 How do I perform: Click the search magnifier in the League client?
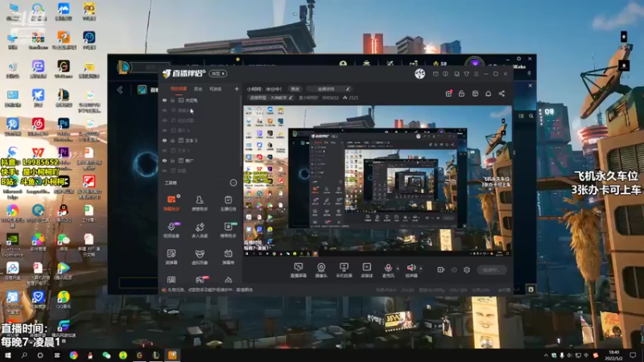[x=531, y=116]
